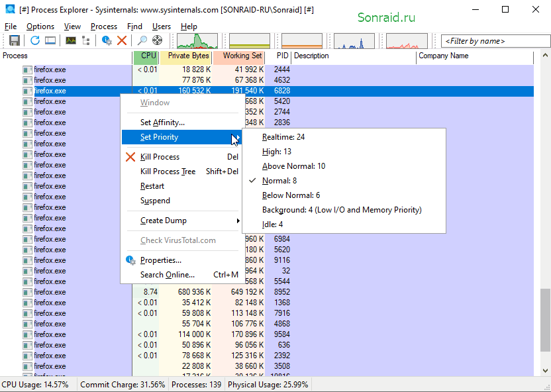Click Commit Charge: 31.56% in status bar
The image size is (551, 392).
[x=123, y=385]
